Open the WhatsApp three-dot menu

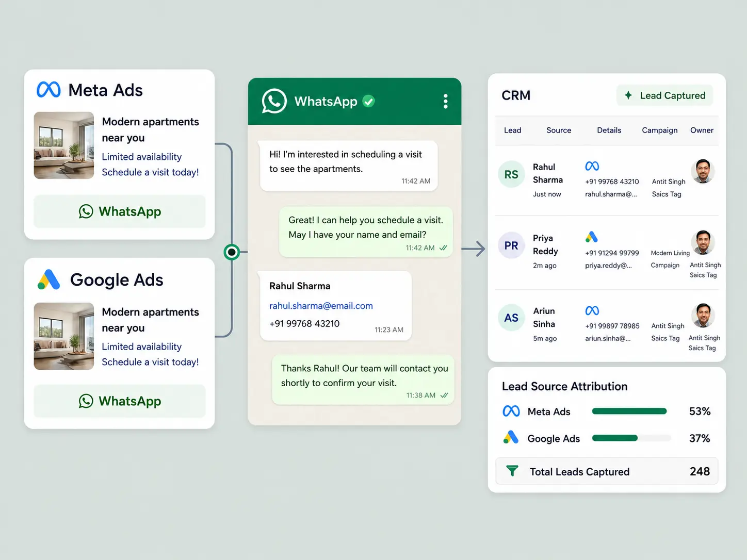click(x=445, y=101)
